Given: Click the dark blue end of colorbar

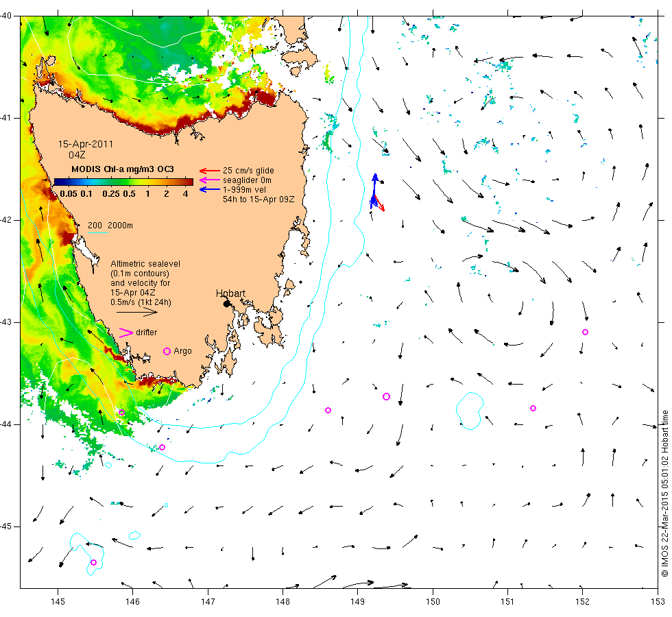Looking at the screenshot, I should (x=59, y=182).
